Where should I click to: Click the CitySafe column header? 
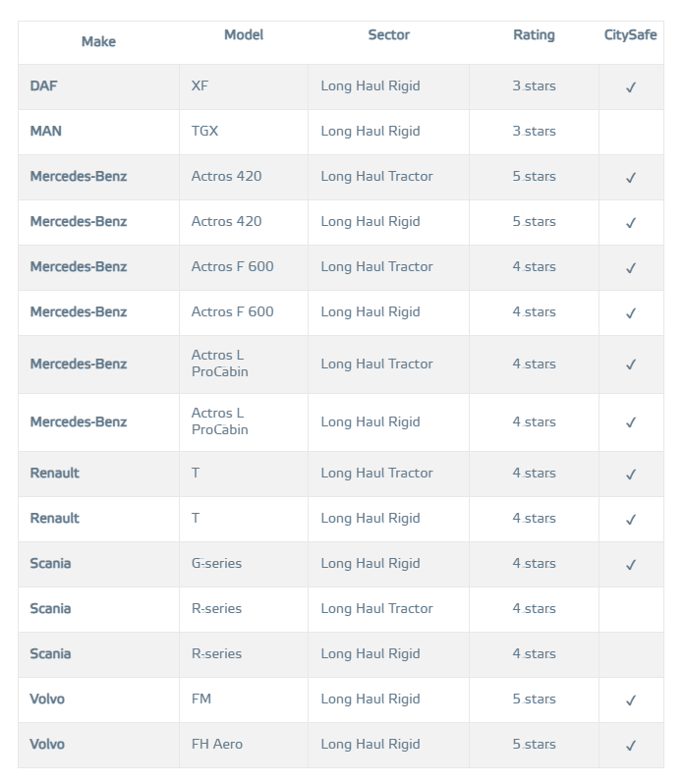pos(630,35)
